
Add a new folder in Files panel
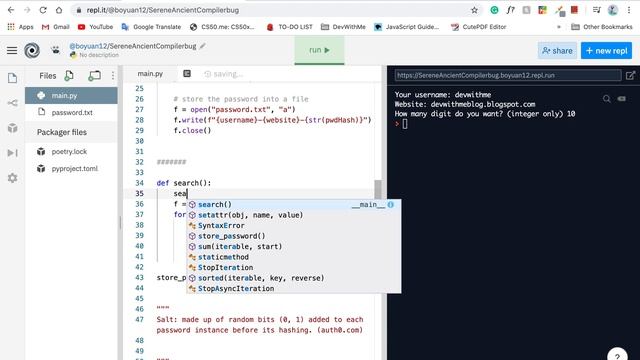(94, 76)
